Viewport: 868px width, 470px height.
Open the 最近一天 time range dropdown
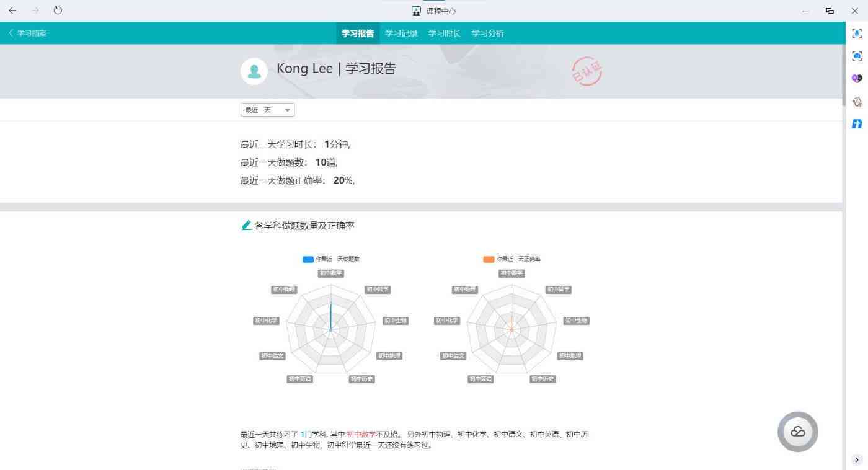pyautogui.click(x=267, y=110)
